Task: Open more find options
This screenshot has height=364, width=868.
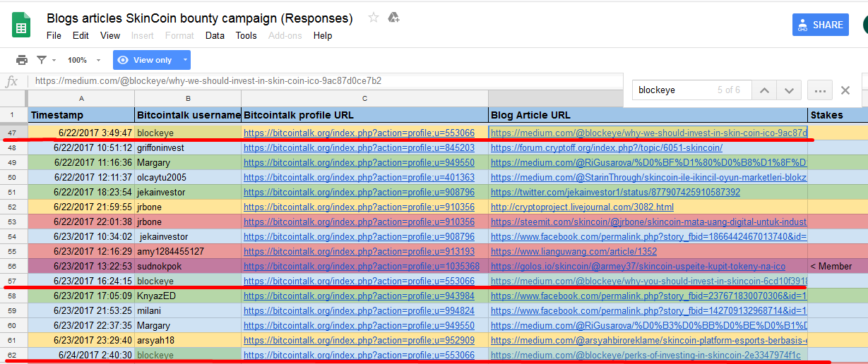Action: 819,90
